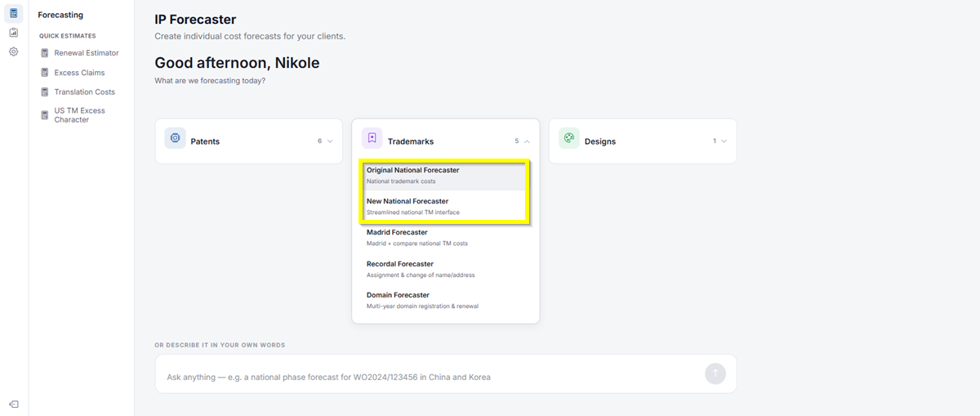Click the Renewal Estimator calculator icon

pyautogui.click(x=45, y=53)
